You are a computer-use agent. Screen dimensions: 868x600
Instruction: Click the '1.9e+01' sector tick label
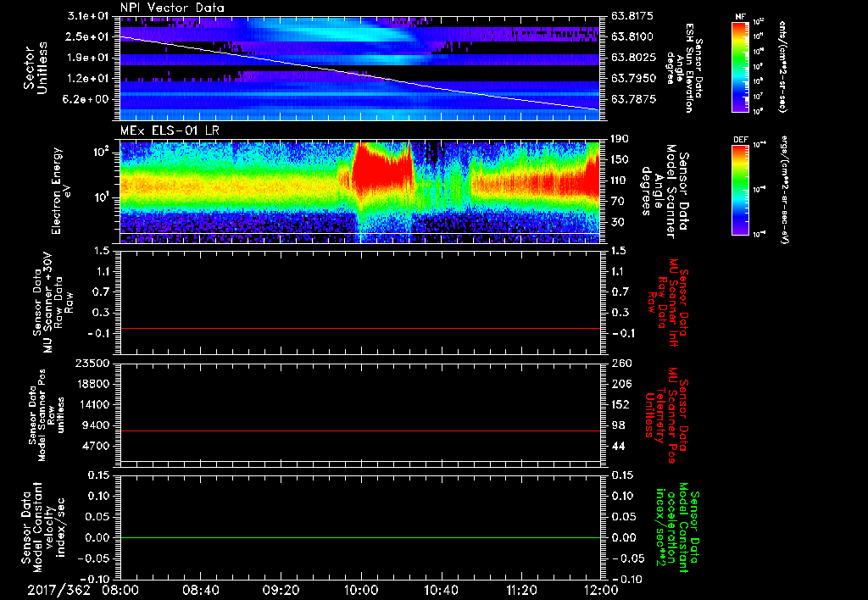88,58
